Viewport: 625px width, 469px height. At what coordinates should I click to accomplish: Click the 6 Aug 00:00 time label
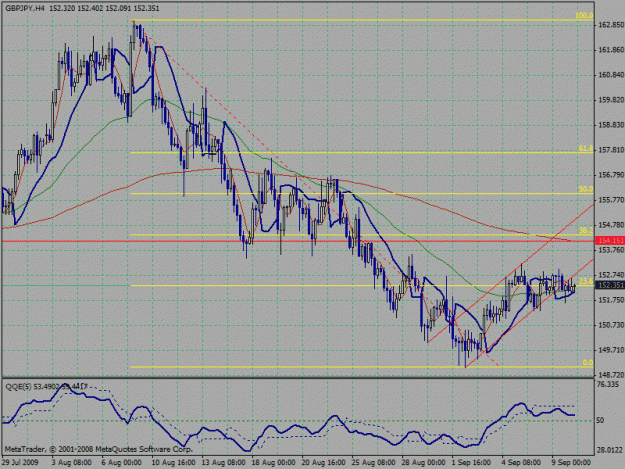click(122, 463)
